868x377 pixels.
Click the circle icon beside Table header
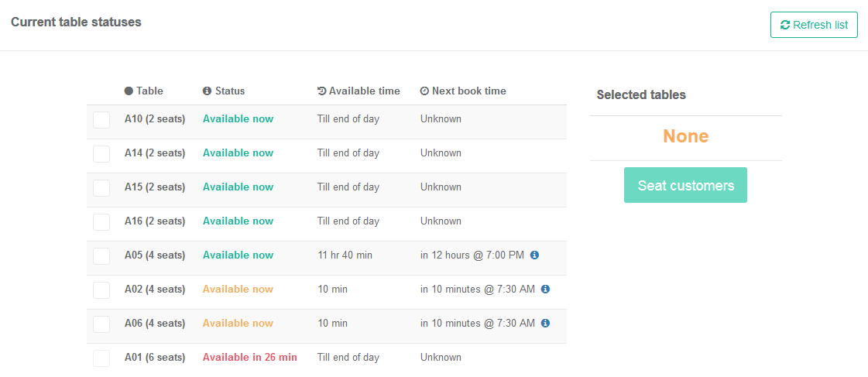(129, 91)
